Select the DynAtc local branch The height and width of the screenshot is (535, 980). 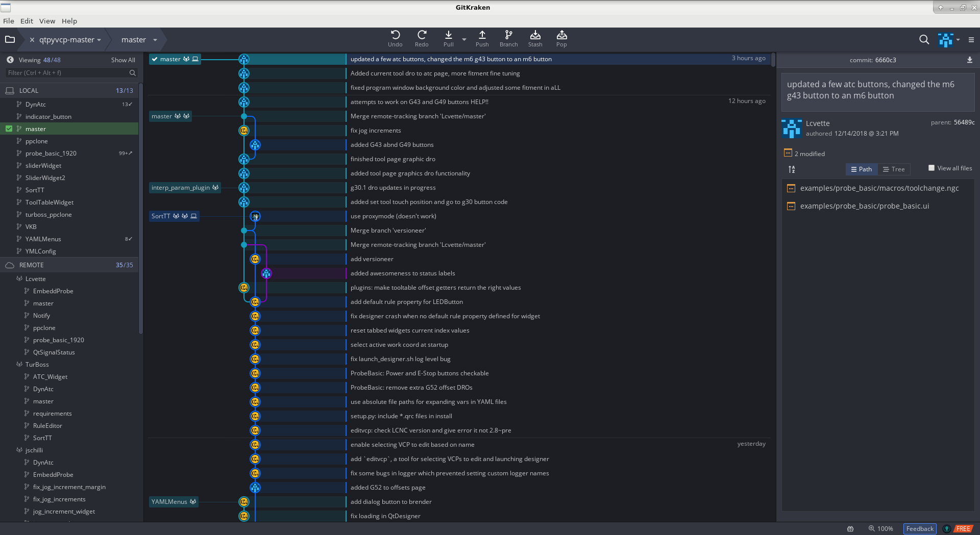pyautogui.click(x=69, y=104)
